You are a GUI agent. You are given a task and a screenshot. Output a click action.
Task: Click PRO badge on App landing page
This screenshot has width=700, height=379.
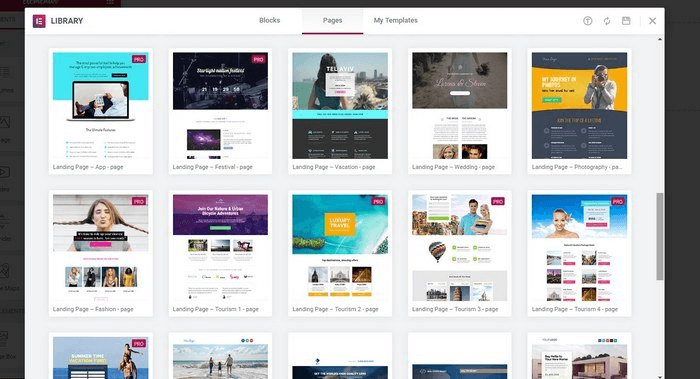pos(139,59)
